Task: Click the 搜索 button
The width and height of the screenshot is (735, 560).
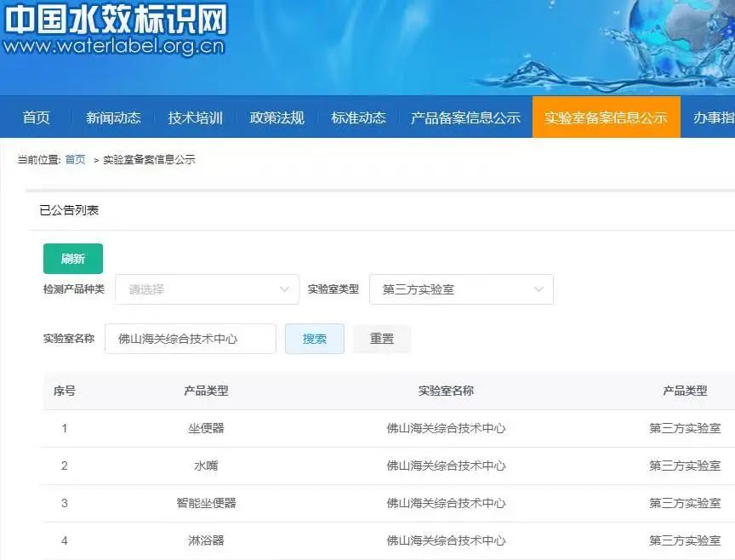Action: (x=315, y=339)
